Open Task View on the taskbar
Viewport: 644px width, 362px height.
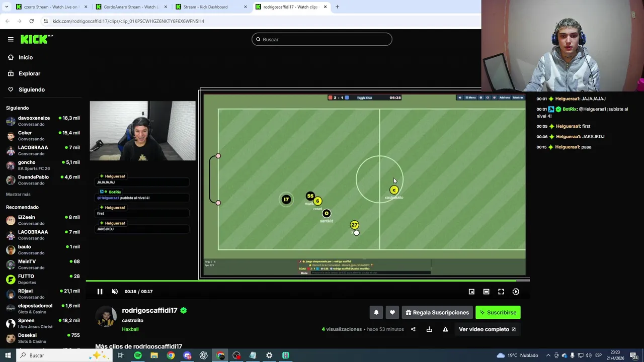[121, 355]
